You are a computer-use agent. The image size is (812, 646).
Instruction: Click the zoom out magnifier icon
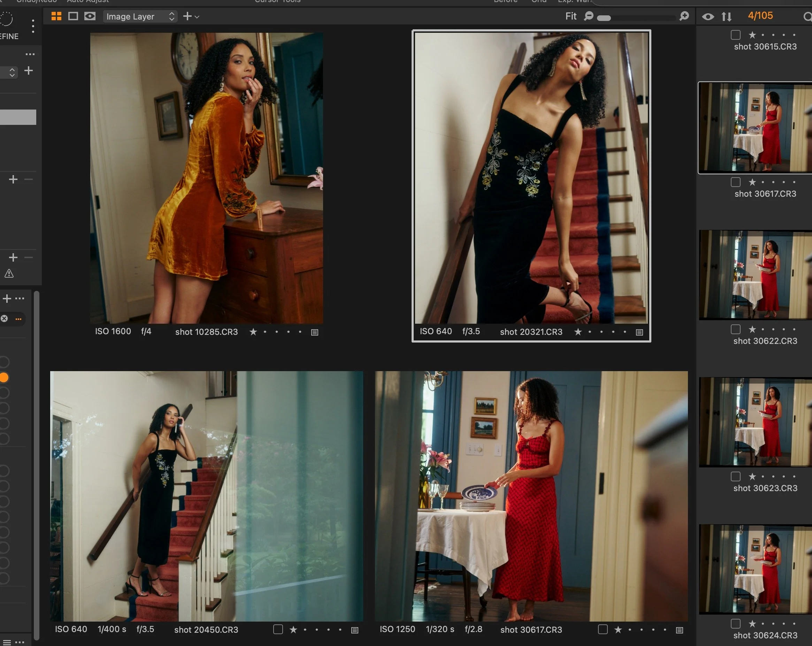(589, 16)
